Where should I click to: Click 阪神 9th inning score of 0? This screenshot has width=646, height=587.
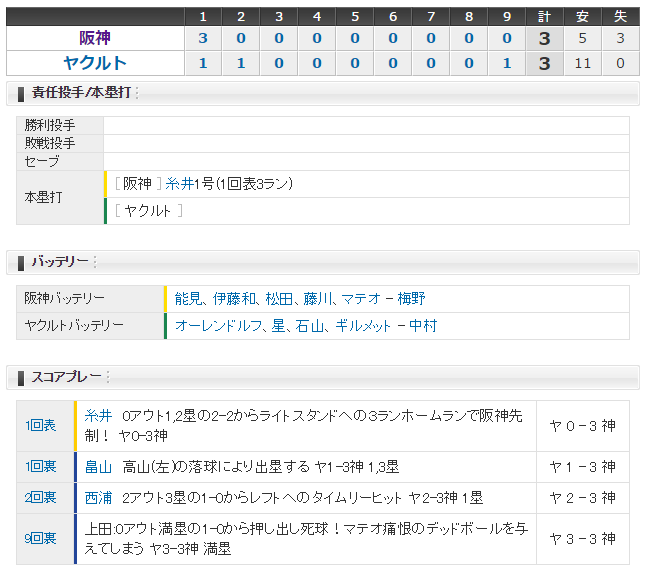pos(507,38)
